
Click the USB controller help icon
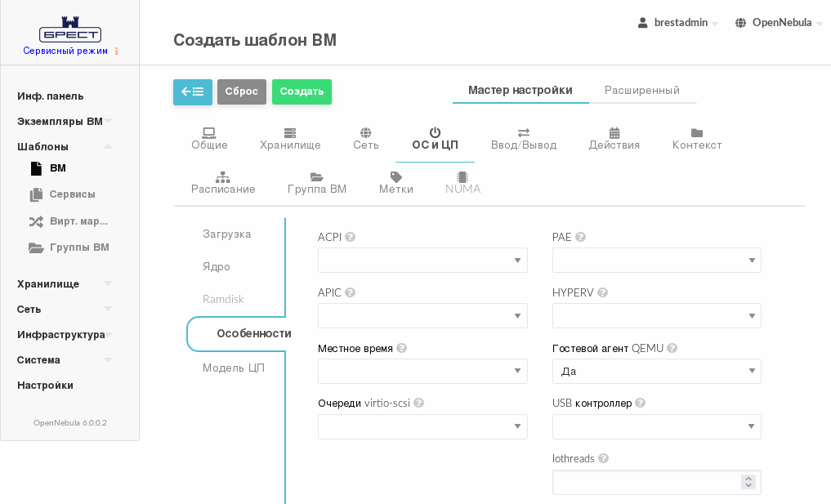640,403
